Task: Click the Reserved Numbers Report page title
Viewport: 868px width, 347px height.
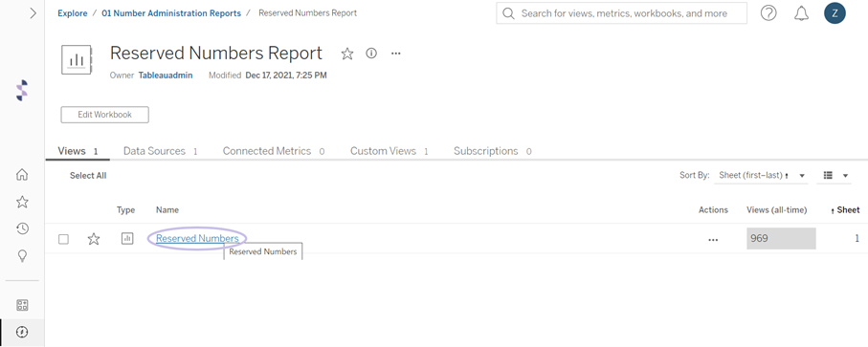Action: point(216,53)
